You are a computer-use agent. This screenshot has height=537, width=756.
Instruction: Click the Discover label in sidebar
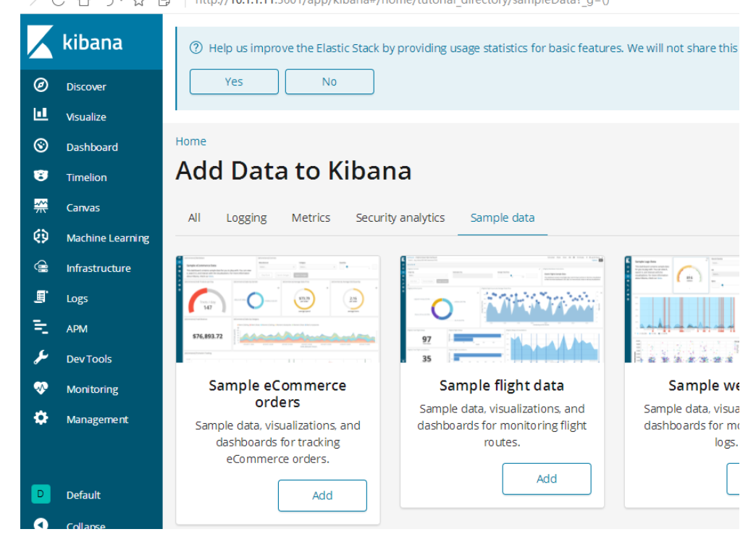coord(86,87)
